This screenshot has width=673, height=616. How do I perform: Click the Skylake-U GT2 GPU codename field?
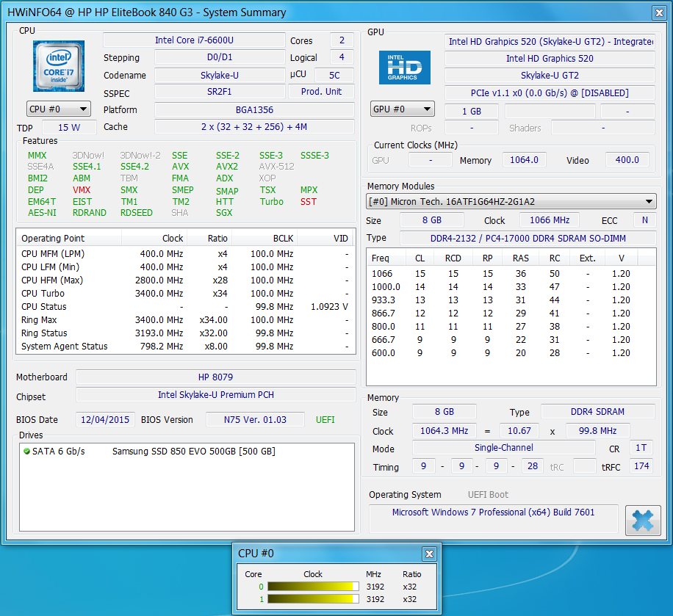click(550, 76)
